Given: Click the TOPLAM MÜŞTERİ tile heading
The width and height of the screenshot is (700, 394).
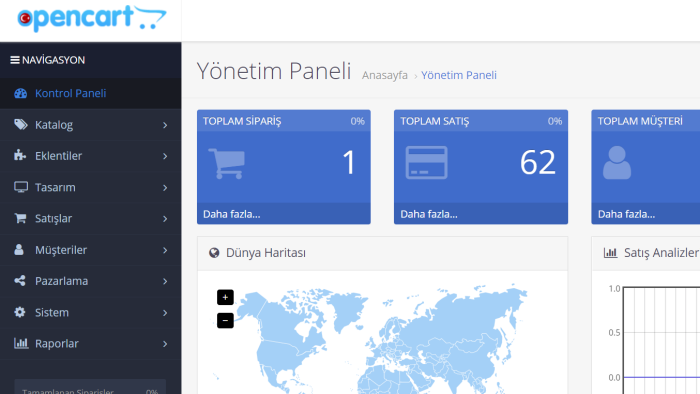Looking at the screenshot, I should [x=640, y=121].
